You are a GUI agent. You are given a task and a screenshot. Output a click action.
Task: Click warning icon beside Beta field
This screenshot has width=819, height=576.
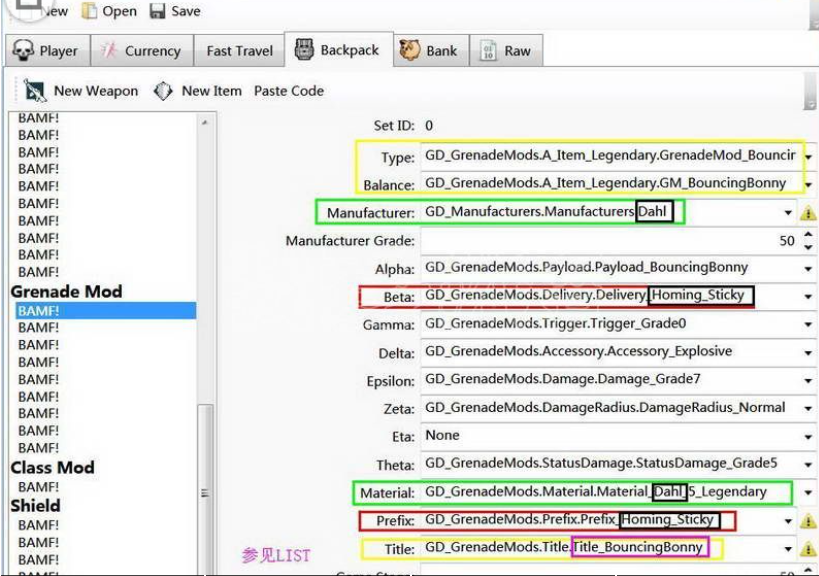808,297
